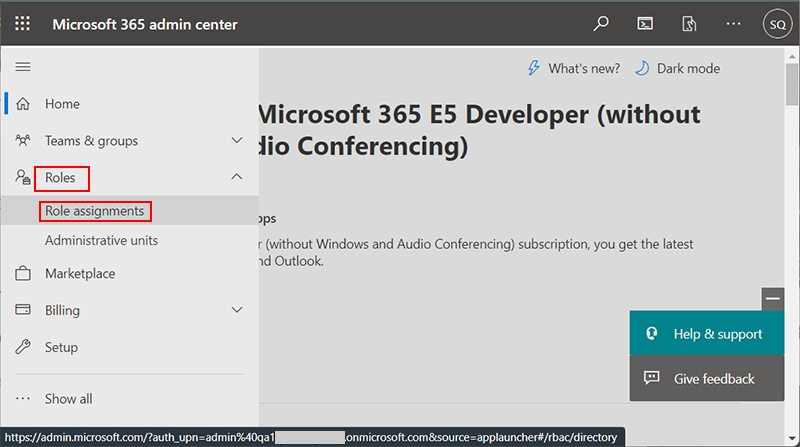Show all navigation items
Image resolution: width=800 pixels, height=447 pixels.
point(68,399)
